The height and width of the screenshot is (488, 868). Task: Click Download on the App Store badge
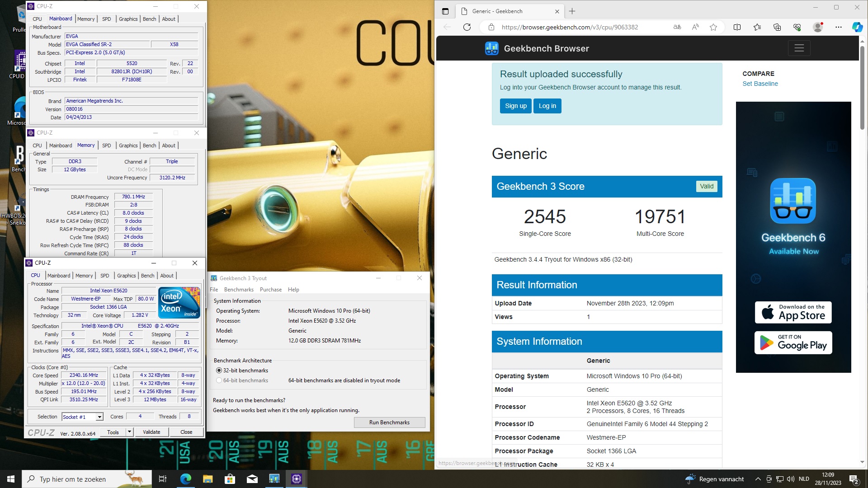point(793,312)
